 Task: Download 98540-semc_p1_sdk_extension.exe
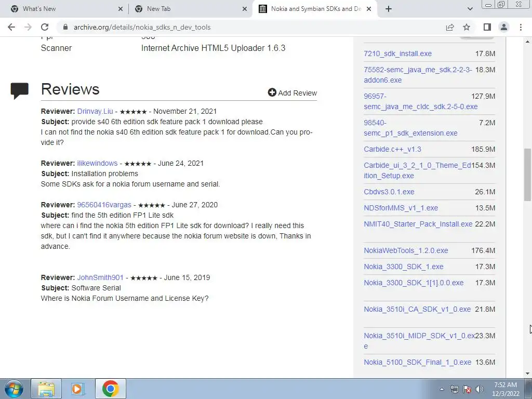tap(410, 128)
